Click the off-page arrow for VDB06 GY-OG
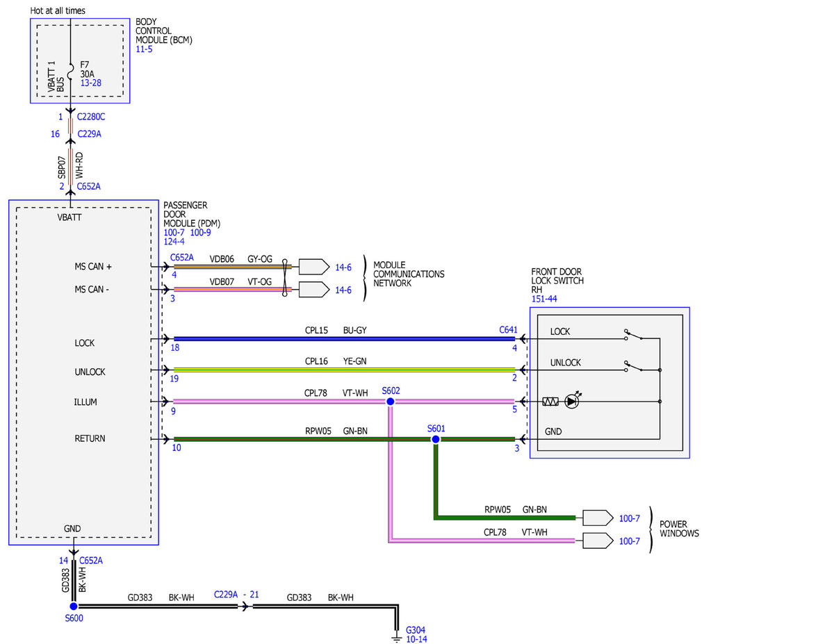Viewport: 834px width, 644px height. coord(313,266)
